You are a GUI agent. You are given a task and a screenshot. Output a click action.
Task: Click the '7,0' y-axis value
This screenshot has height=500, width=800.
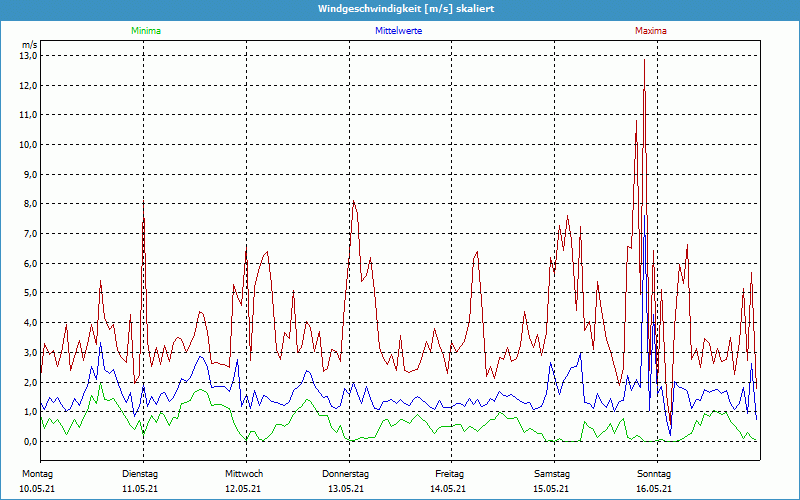(x=30, y=234)
